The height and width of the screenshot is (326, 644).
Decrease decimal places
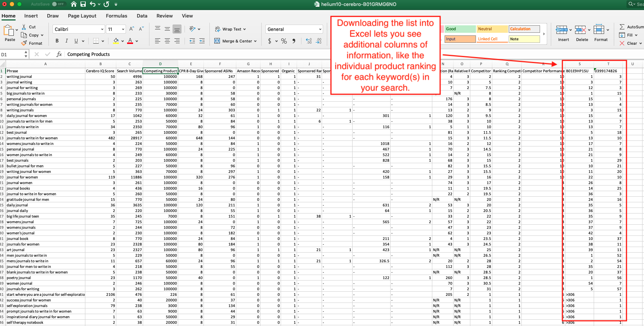click(319, 41)
